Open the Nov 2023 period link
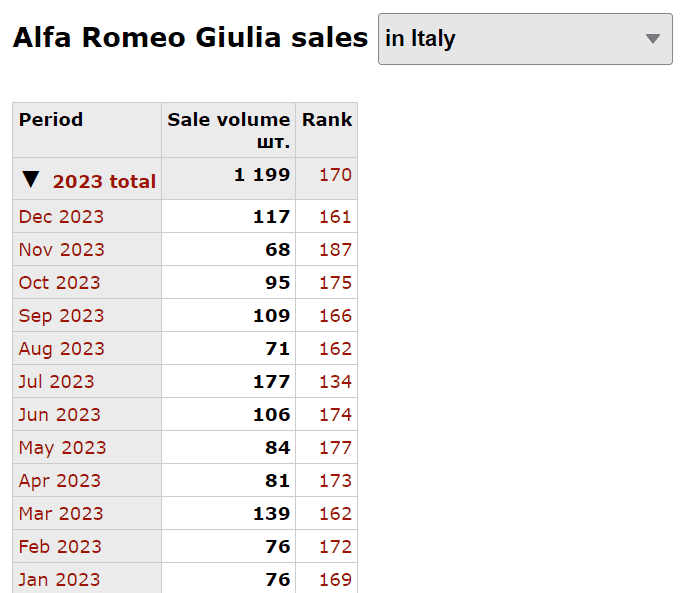Image resolution: width=693 pixels, height=593 pixels. coord(62,250)
